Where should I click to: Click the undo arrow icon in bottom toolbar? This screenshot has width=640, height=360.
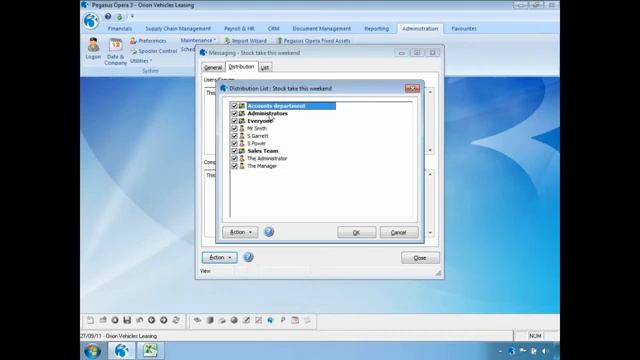click(x=139, y=320)
